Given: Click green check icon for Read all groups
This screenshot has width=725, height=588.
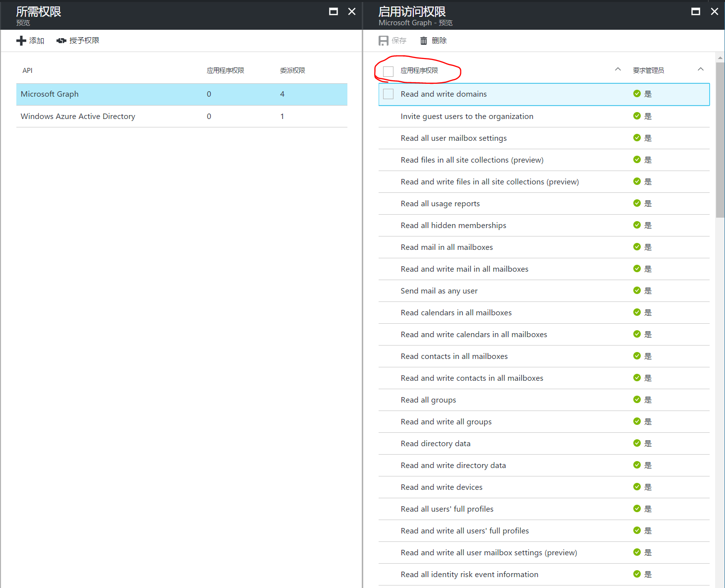Looking at the screenshot, I should tap(637, 399).
